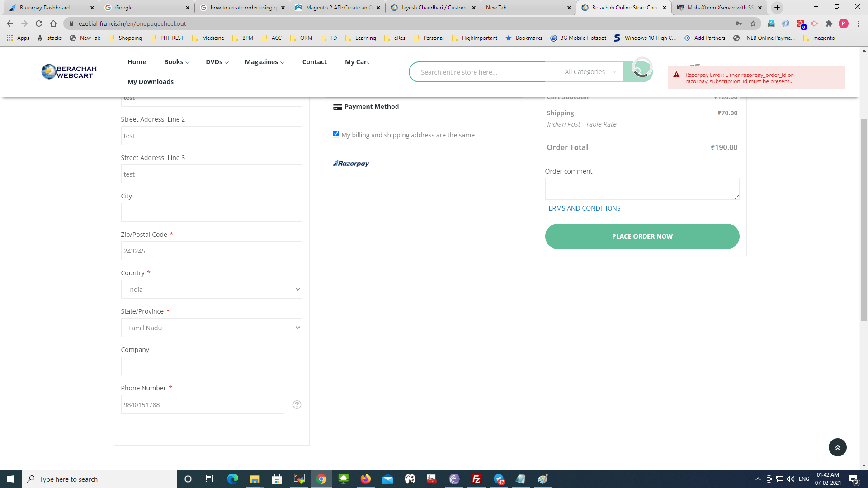Image resolution: width=868 pixels, height=488 pixels.
Task: Launch FileZilla from the taskbar
Action: click(476, 479)
